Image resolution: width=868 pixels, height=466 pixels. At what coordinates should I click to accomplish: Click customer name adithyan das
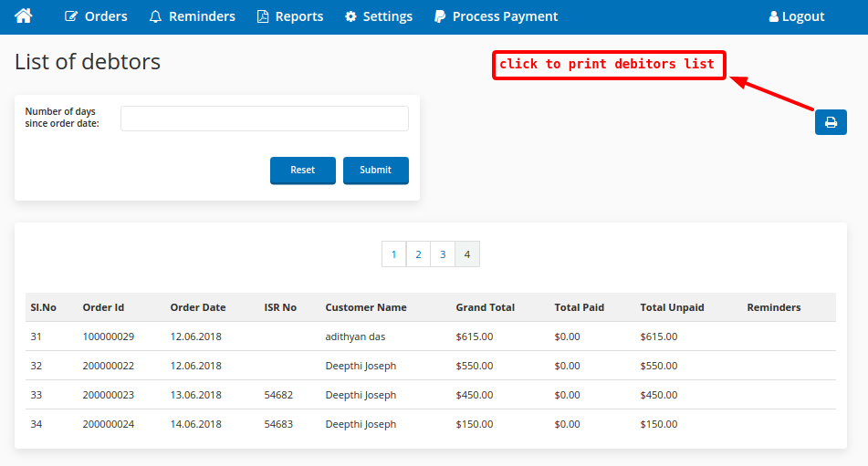point(355,337)
